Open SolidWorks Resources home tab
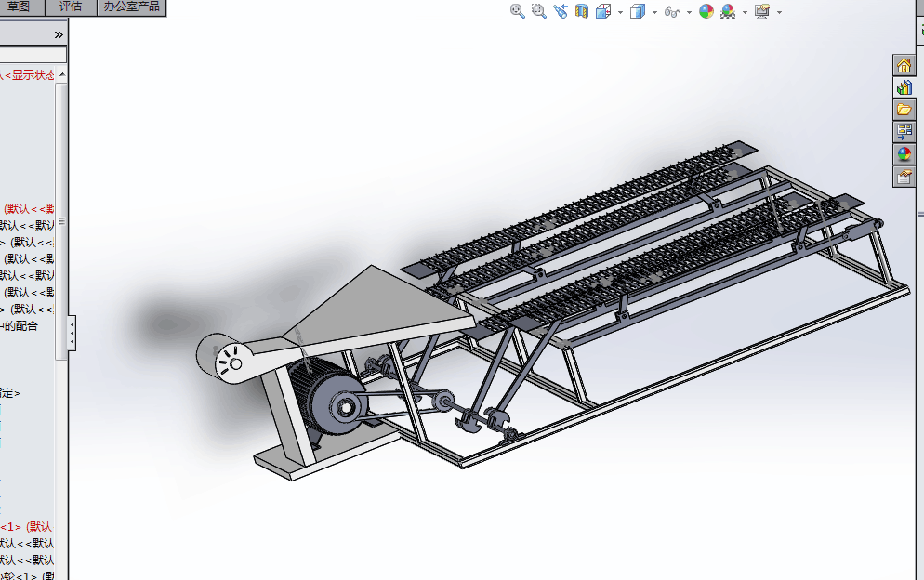This screenshot has width=924, height=580. pos(904,65)
